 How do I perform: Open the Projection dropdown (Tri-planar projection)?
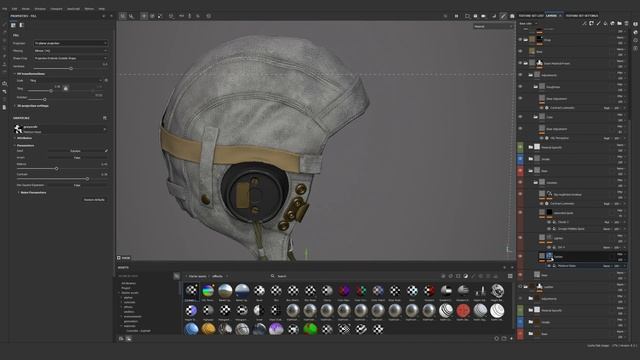71,43
